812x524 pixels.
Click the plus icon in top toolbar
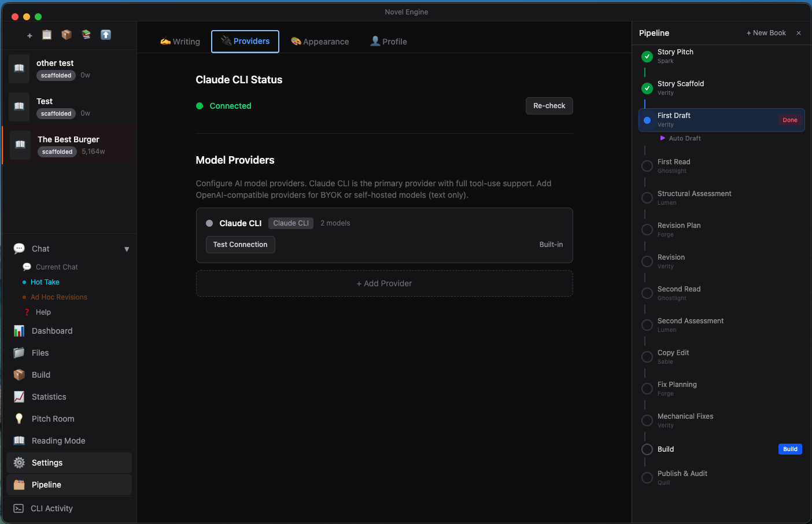click(x=29, y=35)
